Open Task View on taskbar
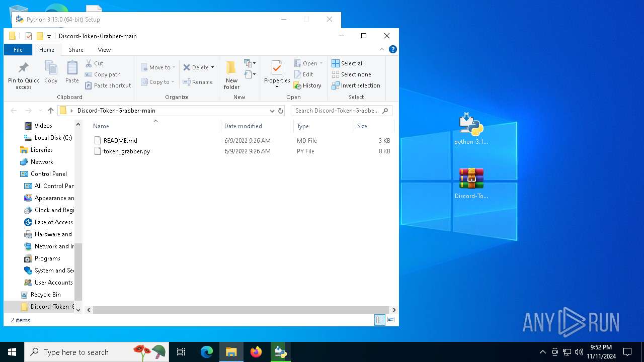This screenshot has width=644, height=362. (x=181, y=352)
